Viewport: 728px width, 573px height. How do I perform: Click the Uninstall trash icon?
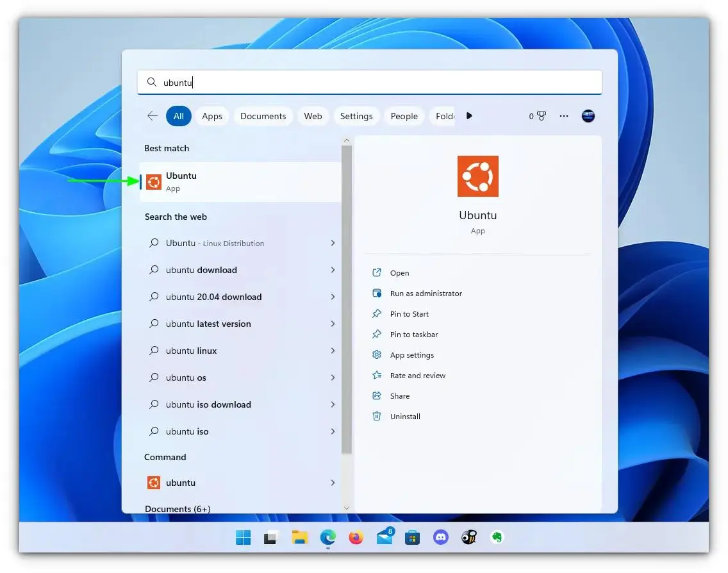coord(377,416)
